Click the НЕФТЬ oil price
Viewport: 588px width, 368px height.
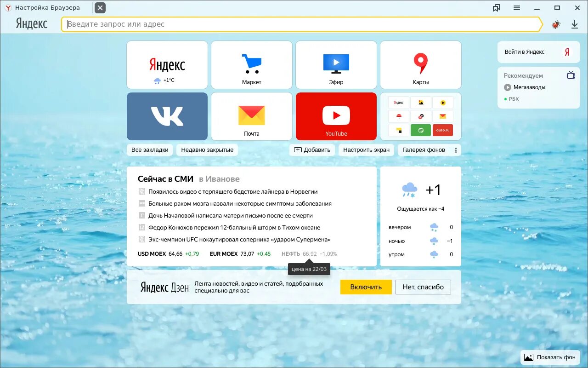309,254
